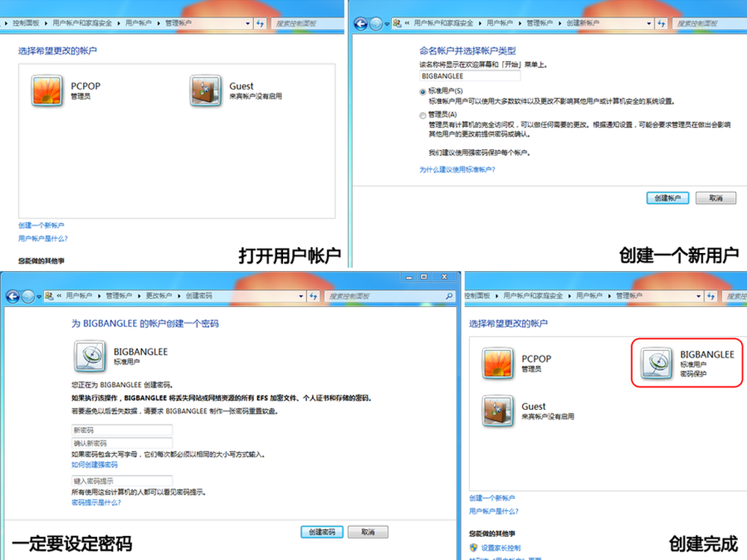Click back arrow in create-password window
747x560 pixels.
point(13,296)
